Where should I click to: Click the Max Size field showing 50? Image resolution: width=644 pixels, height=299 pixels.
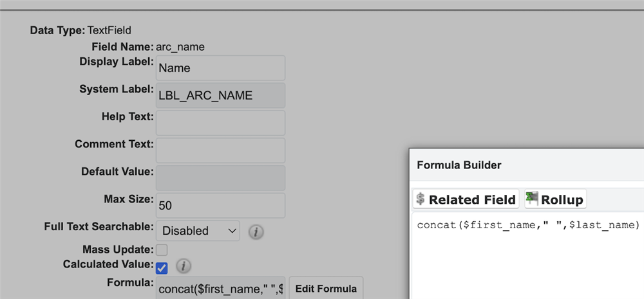tap(220, 205)
